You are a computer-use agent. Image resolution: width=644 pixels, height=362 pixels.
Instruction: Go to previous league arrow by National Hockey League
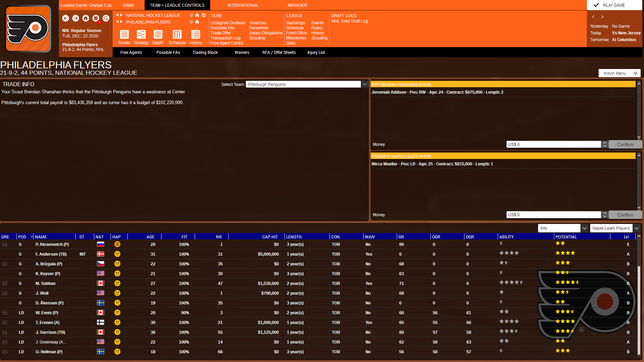pos(117,15)
